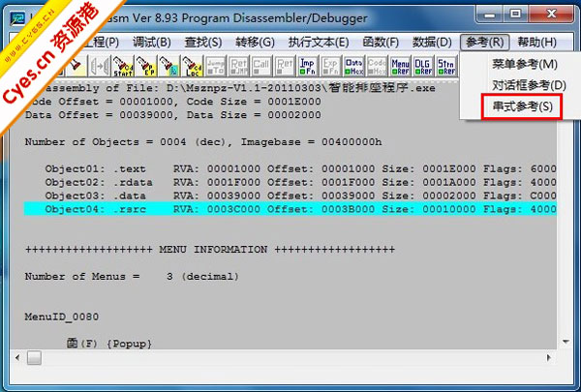Expand the 函数(F) menu
The image size is (581, 392).
click(x=379, y=43)
